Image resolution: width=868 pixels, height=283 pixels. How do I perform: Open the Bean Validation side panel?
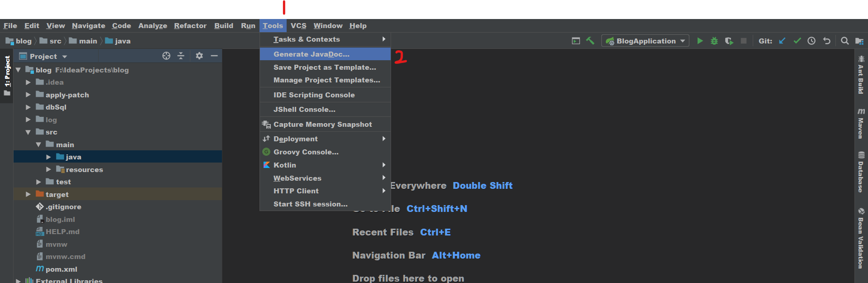[x=861, y=238]
